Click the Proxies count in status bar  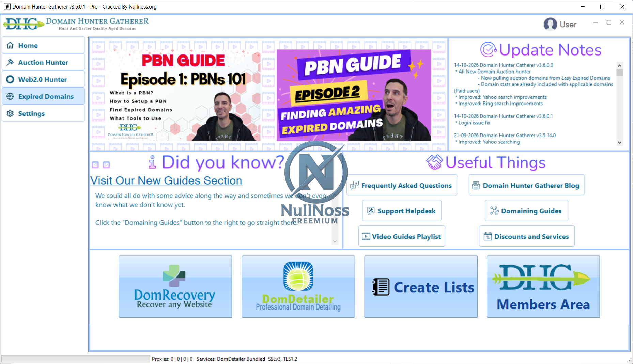point(172,359)
